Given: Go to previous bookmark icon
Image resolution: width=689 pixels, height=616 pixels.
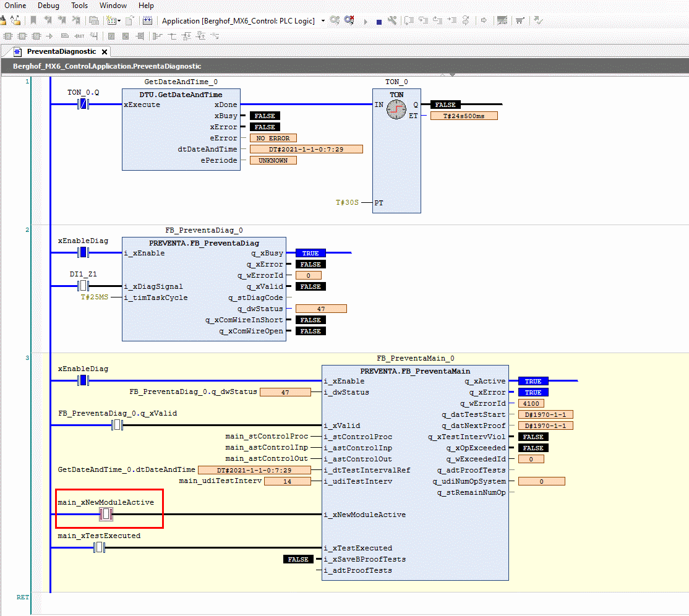Looking at the screenshot, I should (x=48, y=20).
